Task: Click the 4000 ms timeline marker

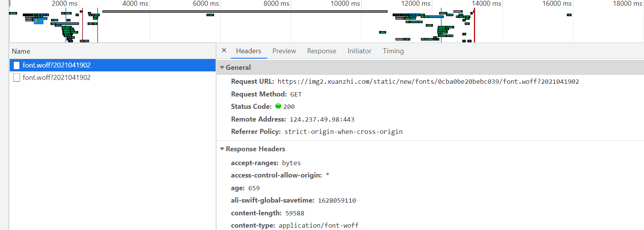Action: coord(135,3)
